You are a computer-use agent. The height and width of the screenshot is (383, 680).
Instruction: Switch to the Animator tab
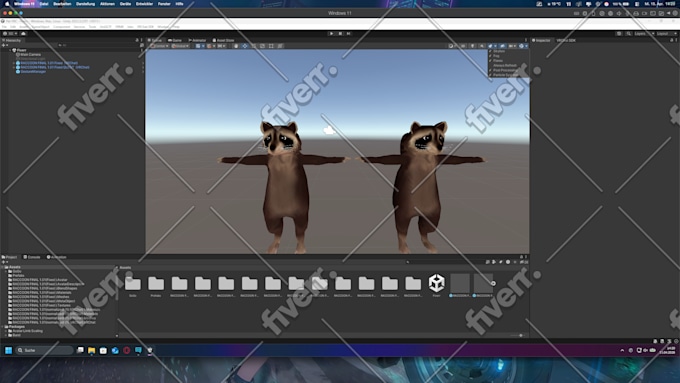point(198,40)
